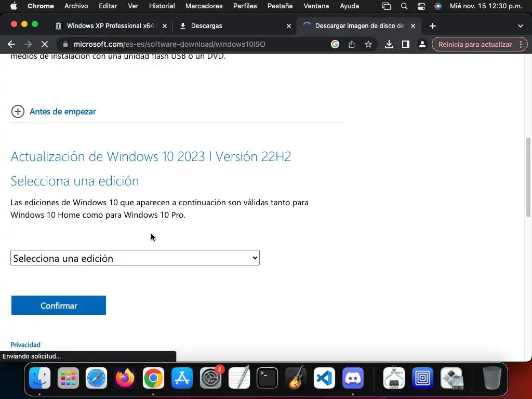Click the forward navigation arrow
This screenshot has height=399, width=532.
pyautogui.click(x=28, y=45)
